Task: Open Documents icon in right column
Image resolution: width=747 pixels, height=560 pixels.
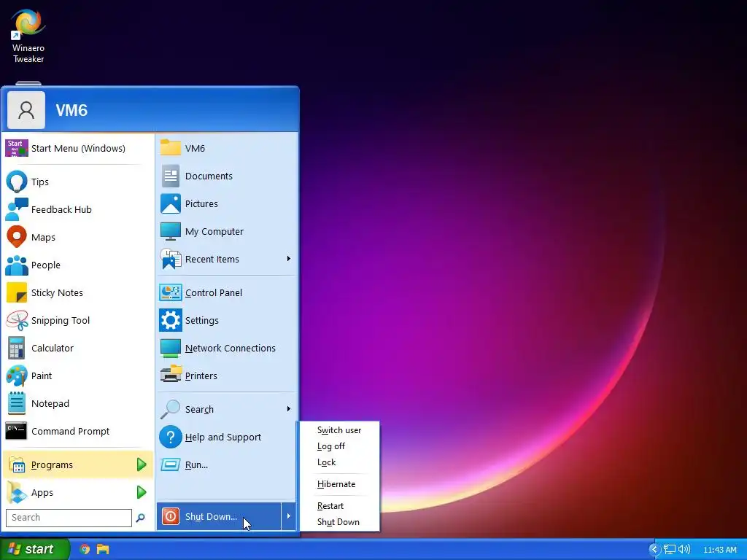Action: pyautogui.click(x=171, y=176)
